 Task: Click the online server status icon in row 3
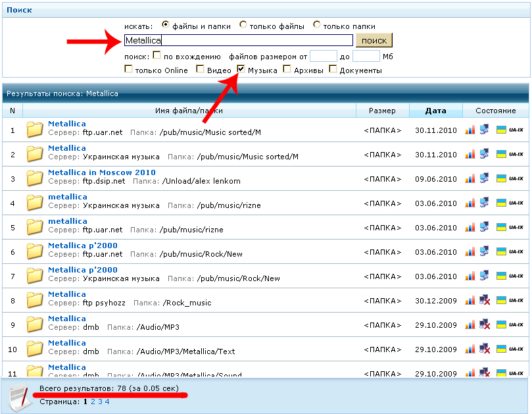pos(484,178)
